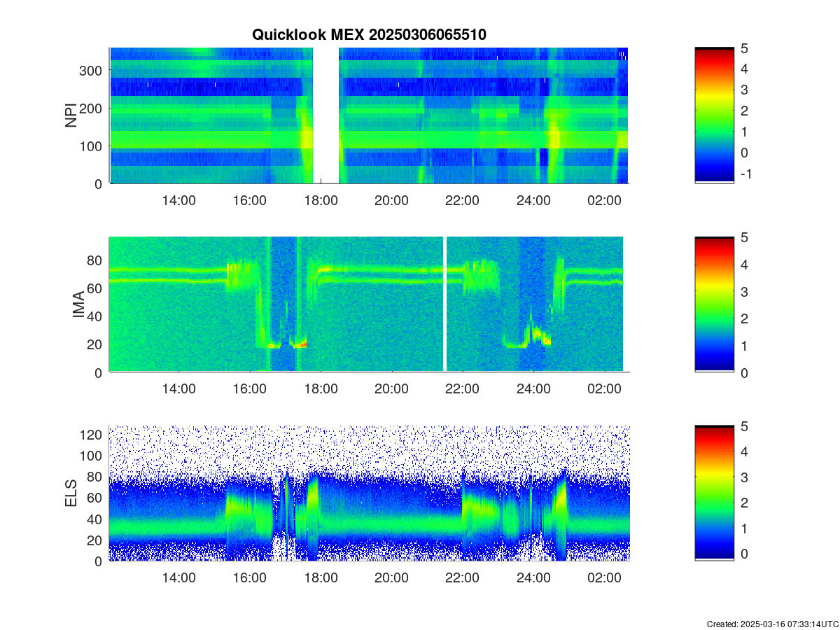Click the 100 tick on the ELS y-axis
840x630 pixels.
[x=92, y=456]
